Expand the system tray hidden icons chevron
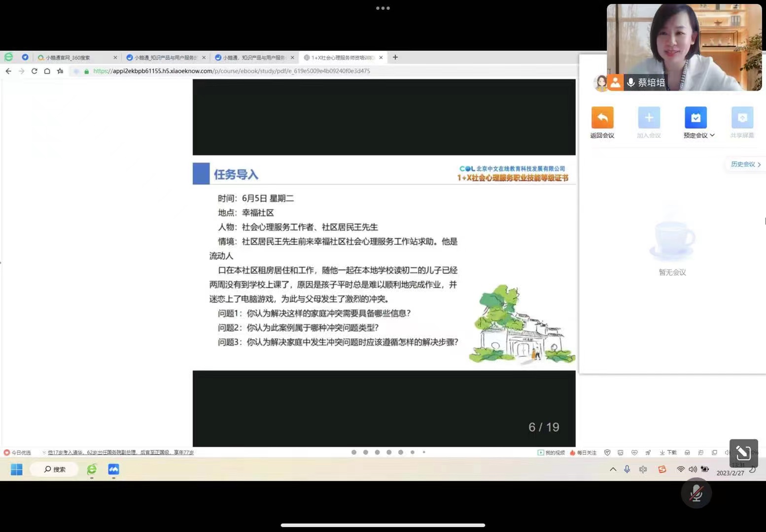This screenshot has width=766, height=532. click(x=613, y=469)
